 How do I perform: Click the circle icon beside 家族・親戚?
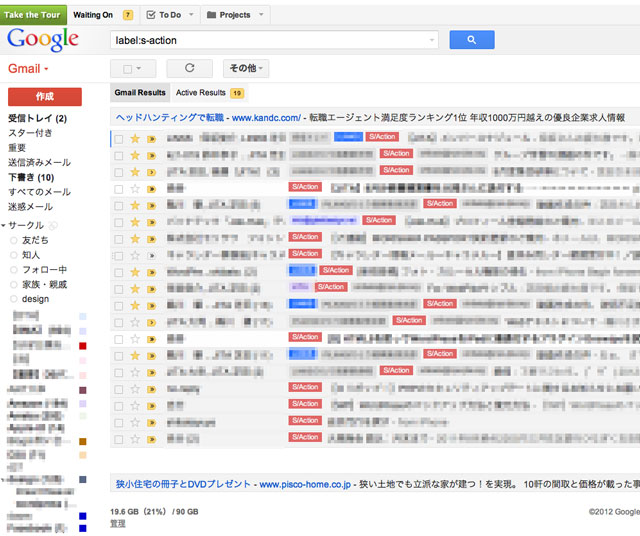point(13,285)
